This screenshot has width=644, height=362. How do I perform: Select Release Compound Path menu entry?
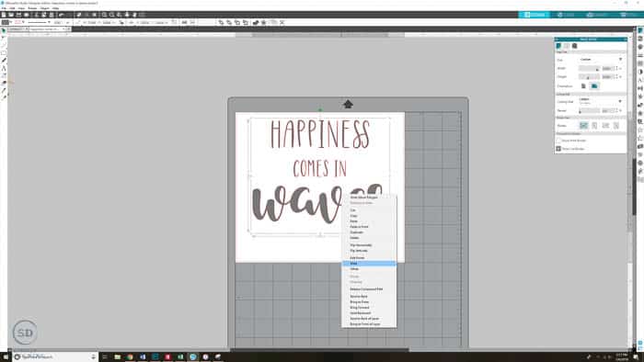369,289
